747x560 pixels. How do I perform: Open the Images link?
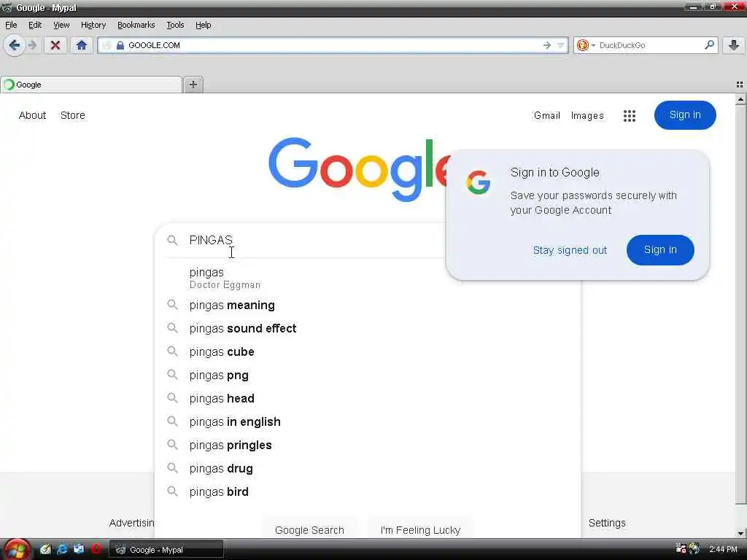tap(587, 116)
